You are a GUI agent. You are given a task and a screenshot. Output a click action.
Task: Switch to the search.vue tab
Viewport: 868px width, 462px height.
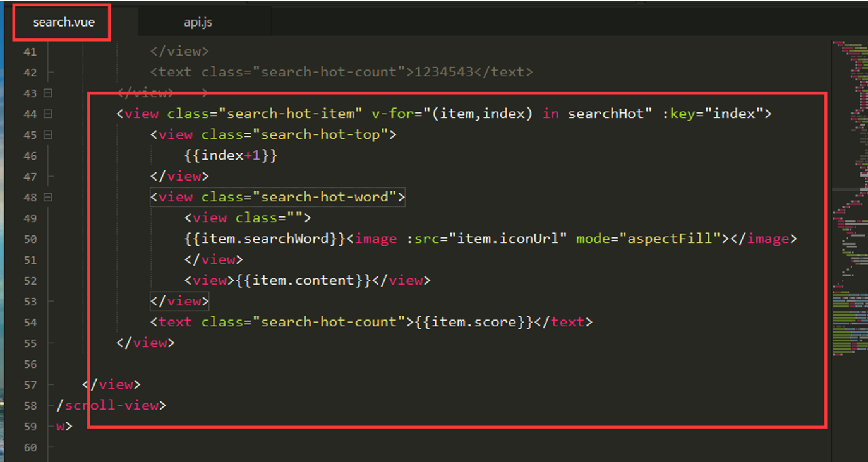[x=64, y=22]
